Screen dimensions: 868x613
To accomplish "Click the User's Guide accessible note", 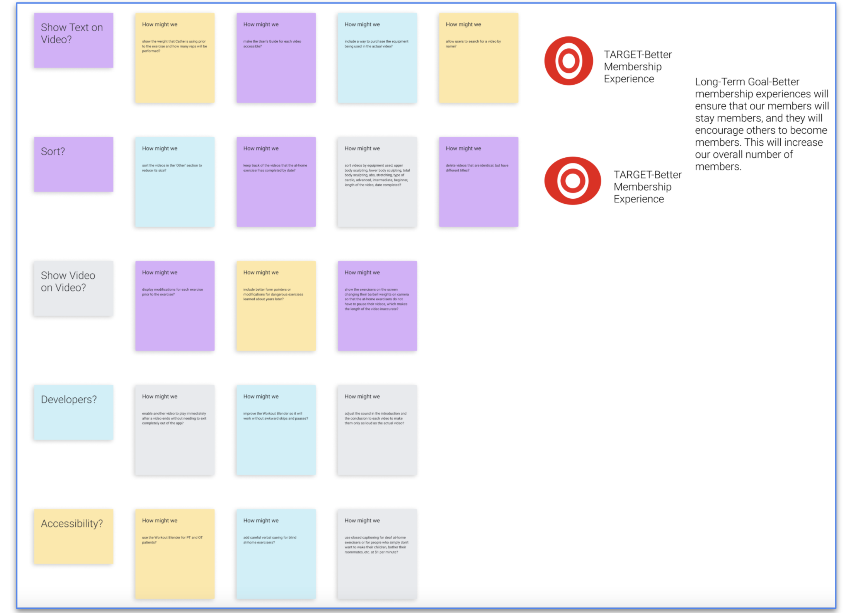I will tap(276, 58).
